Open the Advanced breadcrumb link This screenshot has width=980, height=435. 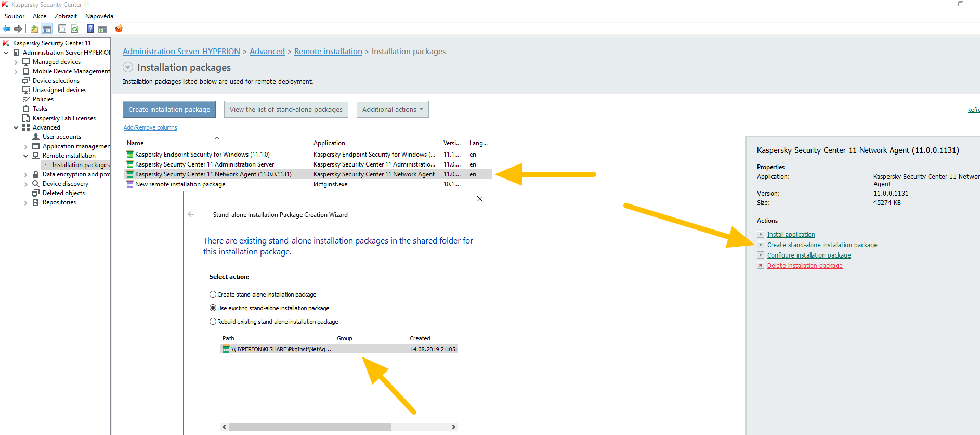pyautogui.click(x=267, y=52)
